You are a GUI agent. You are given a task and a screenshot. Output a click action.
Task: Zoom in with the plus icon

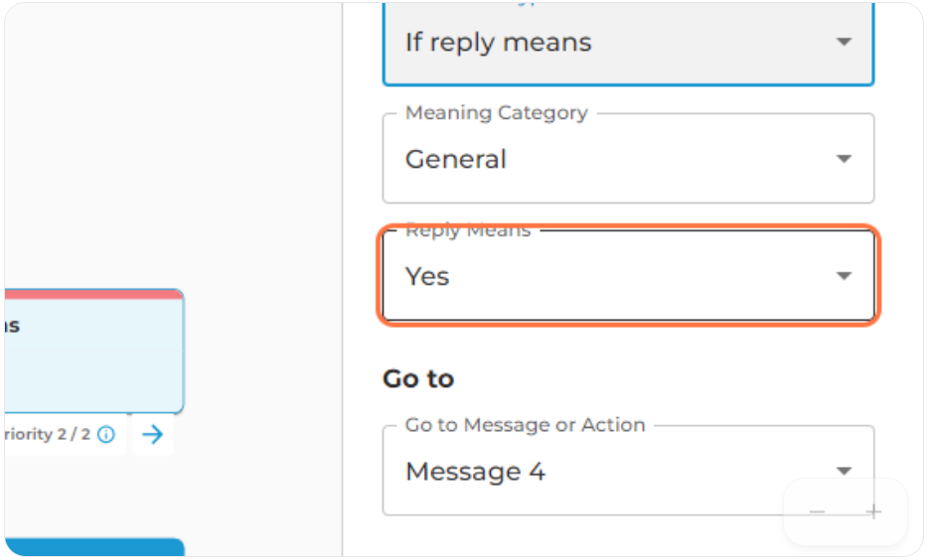click(x=873, y=511)
